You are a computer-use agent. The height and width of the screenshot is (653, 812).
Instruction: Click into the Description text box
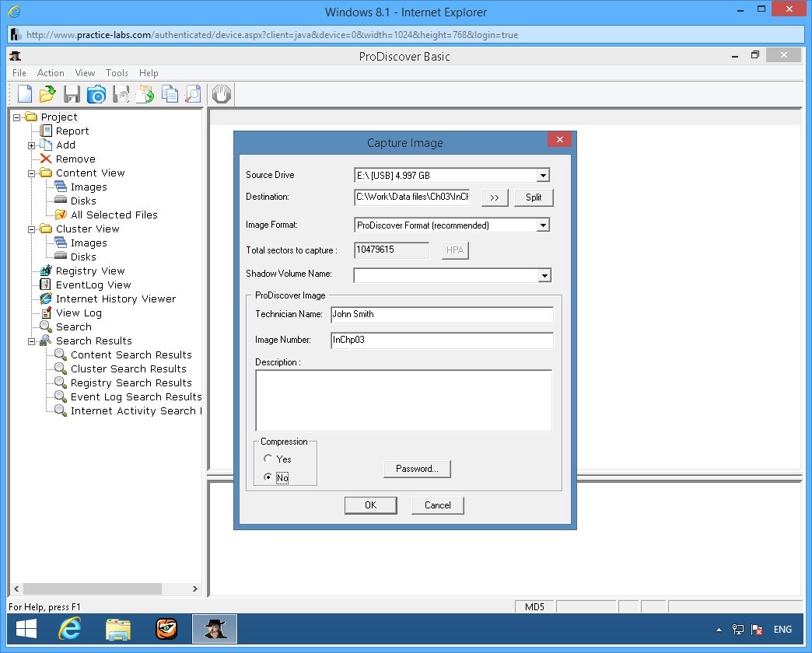tap(403, 400)
